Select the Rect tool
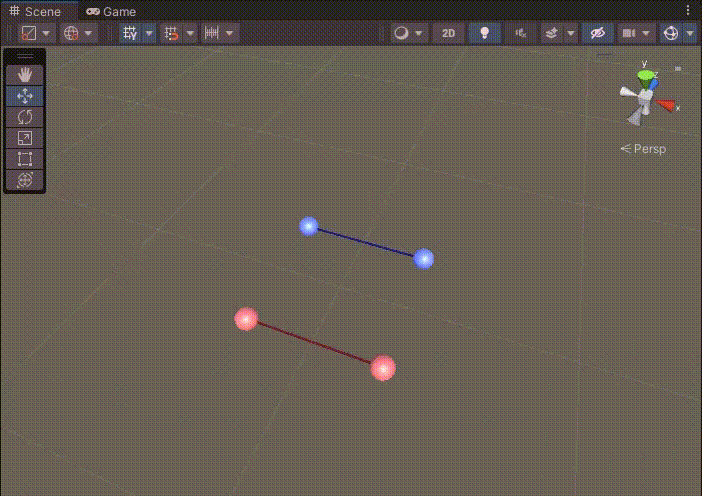702x496 pixels. click(25, 159)
